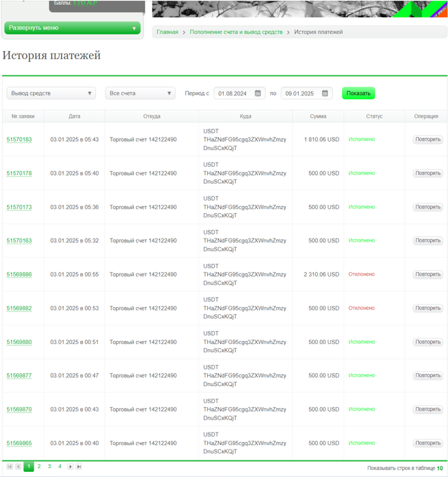This screenshot has width=448, height=477.
Task: Change rows per table value 10
Action: point(440,468)
